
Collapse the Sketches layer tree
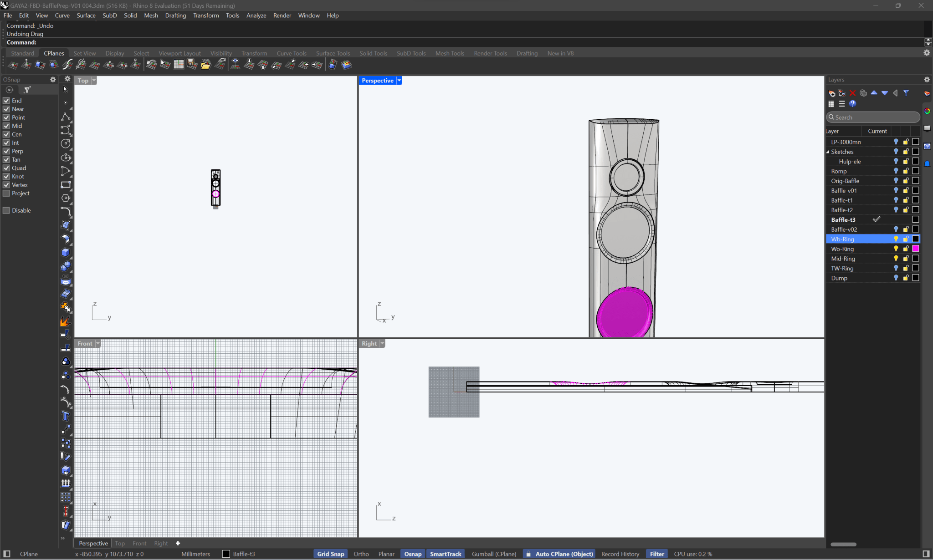coord(828,152)
